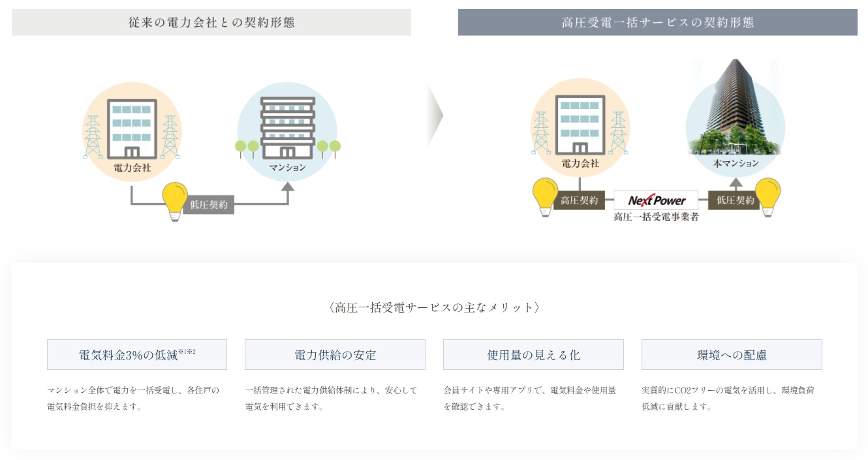Select the 高圧受電一括サービスの契約形態 header tab
Image resolution: width=868 pixels, height=460 pixels.
[659, 22]
